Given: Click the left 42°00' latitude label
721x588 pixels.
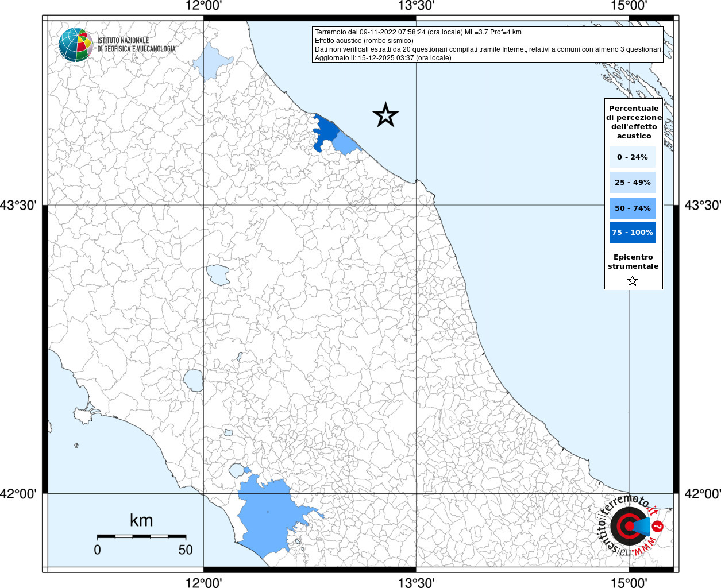Looking at the screenshot, I should tap(18, 493).
